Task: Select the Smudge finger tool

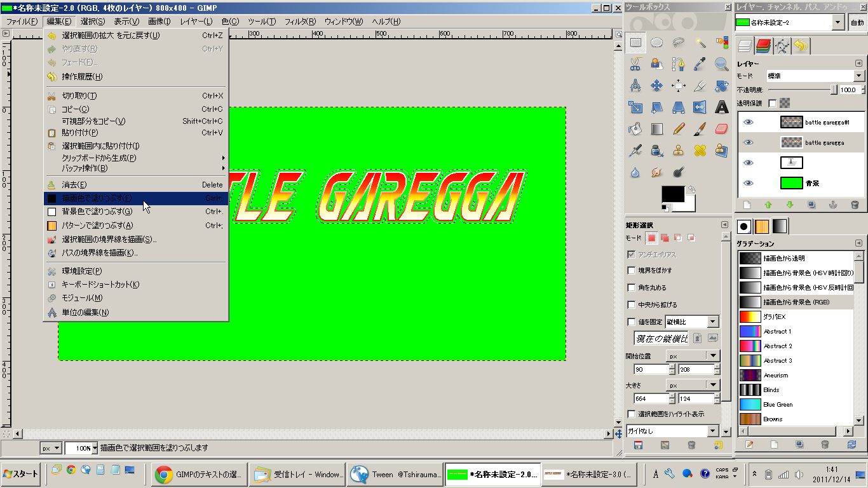Action: coord(657,172)
